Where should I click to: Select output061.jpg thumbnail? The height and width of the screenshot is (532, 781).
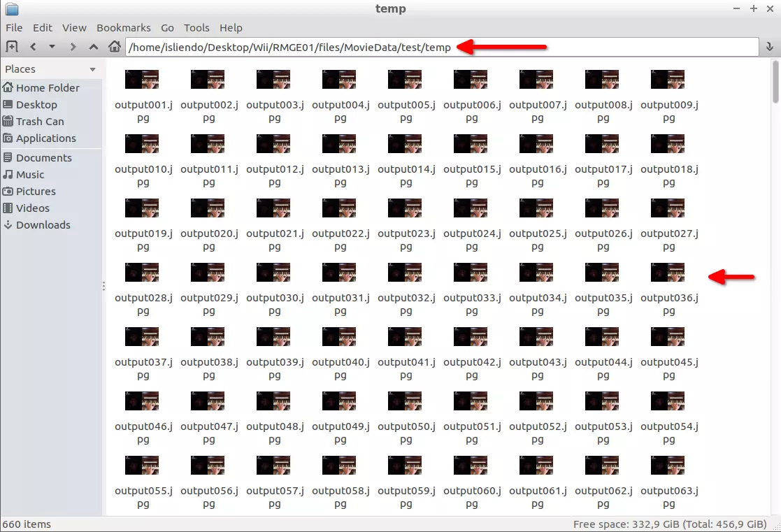click(536, 465)
